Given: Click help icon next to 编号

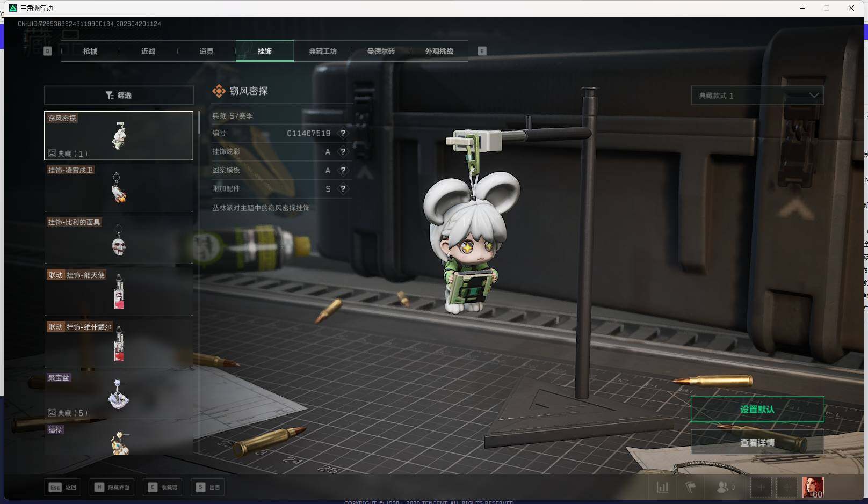Looking at the screenshot, I should click(343, 133).
